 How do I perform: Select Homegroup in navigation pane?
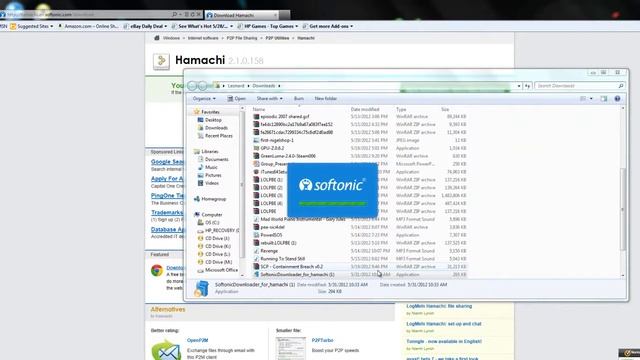pyautogui.click(x=210, y=199)
